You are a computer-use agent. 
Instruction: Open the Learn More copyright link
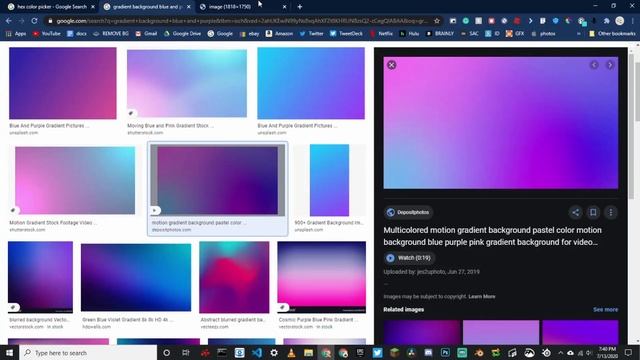point(482,296)
